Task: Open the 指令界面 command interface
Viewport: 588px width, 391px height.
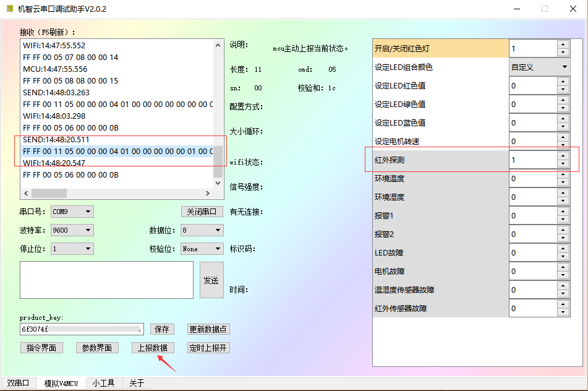Action: [x=41, y=348]
